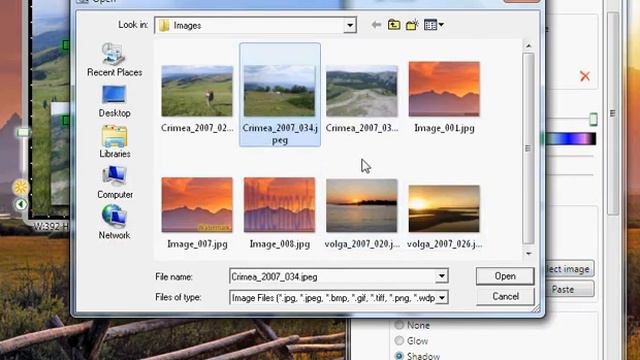
Task: Select the None radio button behind dialog
Action: point(399,325)
